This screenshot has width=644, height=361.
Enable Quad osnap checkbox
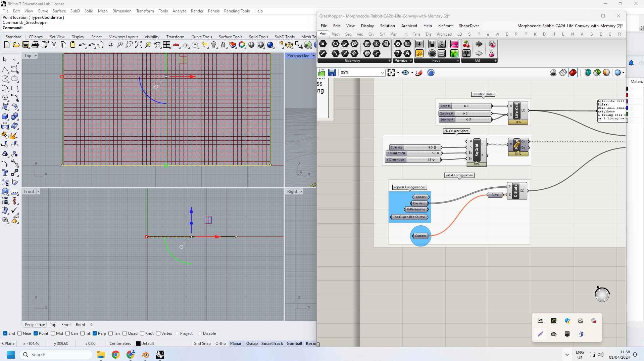[125, 333]
